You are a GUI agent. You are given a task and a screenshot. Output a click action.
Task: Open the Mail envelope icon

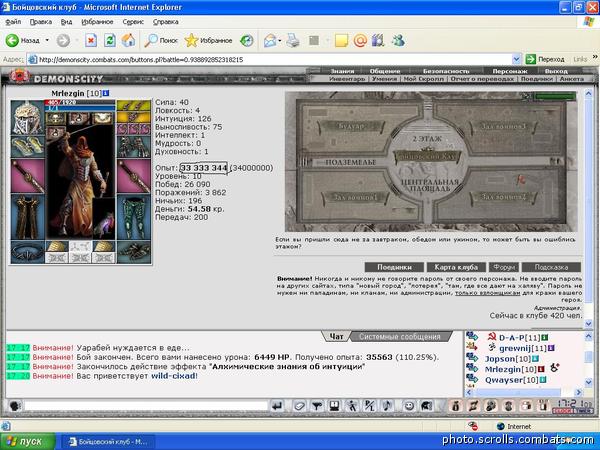pos(270,41)
